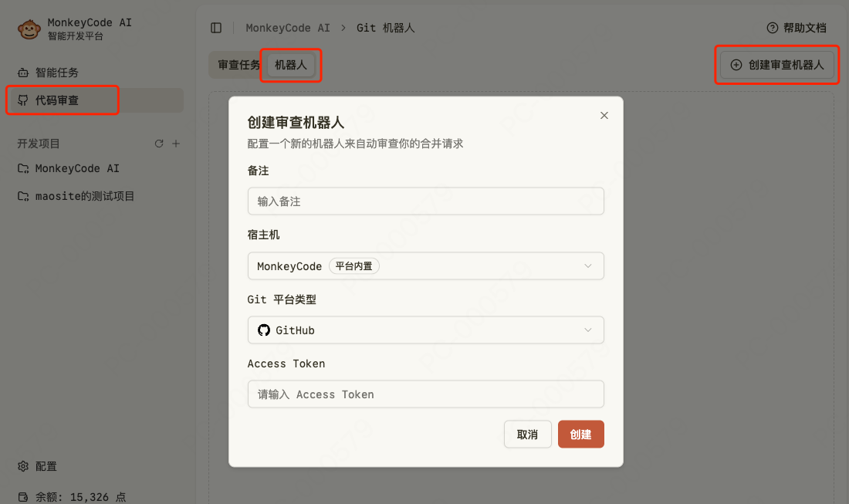Click the plus icon to add a project
Image resolution: width=849 pixels, height=504 pixels.
[176, 143]
